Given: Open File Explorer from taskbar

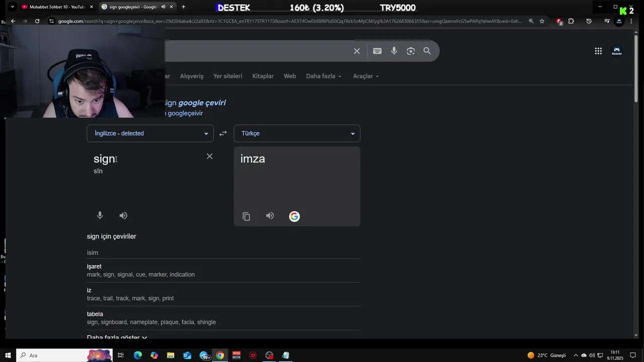Looking at the screenshot, I should 171,355.
